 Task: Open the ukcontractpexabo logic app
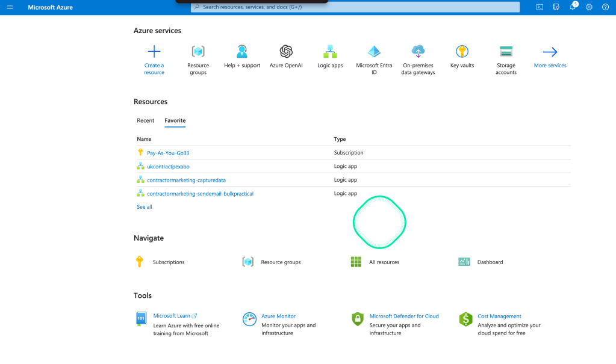(168, 167)
